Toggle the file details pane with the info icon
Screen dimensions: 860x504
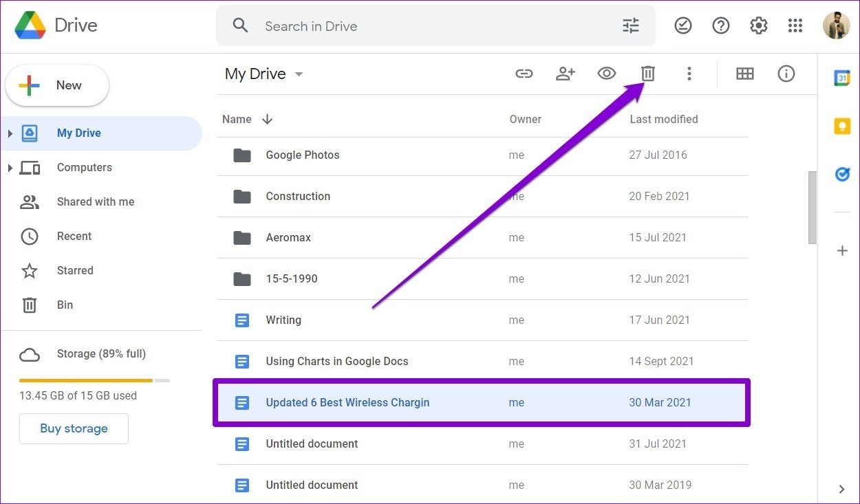tap(786, 74)
